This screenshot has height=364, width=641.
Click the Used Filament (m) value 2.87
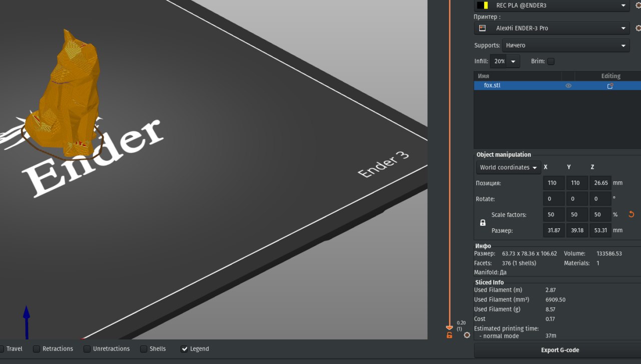[550, 290]
